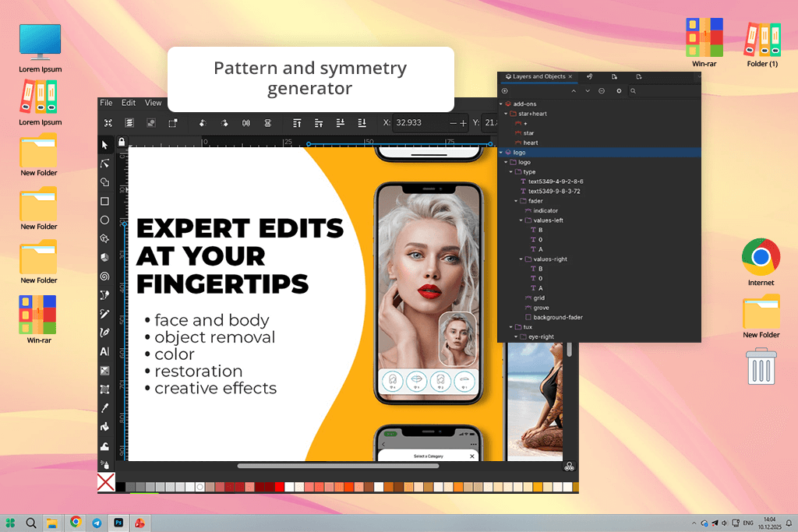The image size is (798, 532).
Task: Select the Text tool
Action: (x=105, y=351)
